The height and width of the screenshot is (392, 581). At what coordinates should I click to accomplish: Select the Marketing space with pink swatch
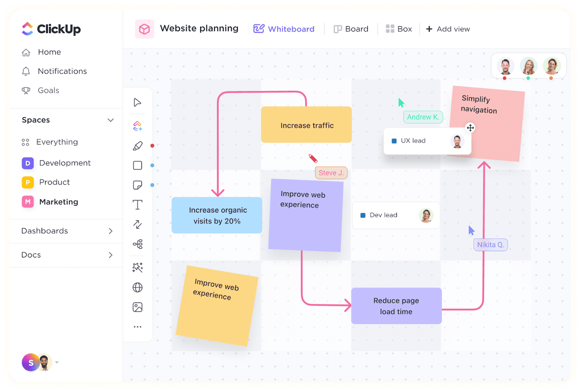pyautogui.click(x=59, y=202)
